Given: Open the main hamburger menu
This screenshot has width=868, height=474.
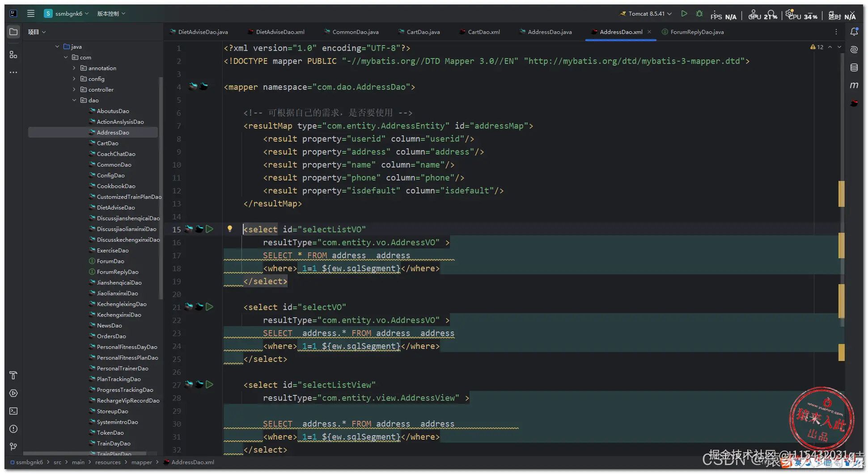Looking at the screenshot, I should tap(31, 13).
